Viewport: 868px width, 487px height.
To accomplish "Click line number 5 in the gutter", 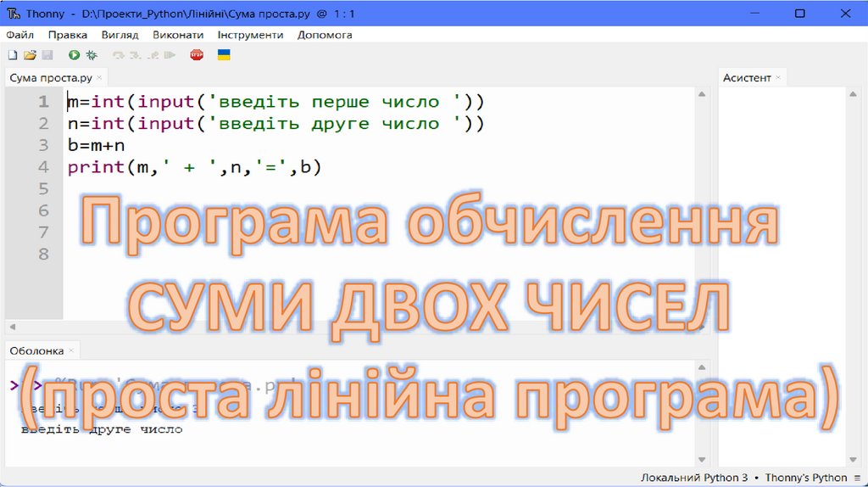I will [44, 189].
